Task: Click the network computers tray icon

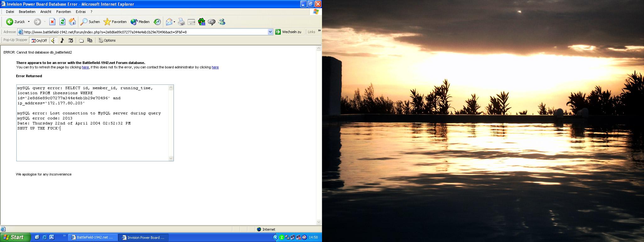Action: [x=293, y=238]
